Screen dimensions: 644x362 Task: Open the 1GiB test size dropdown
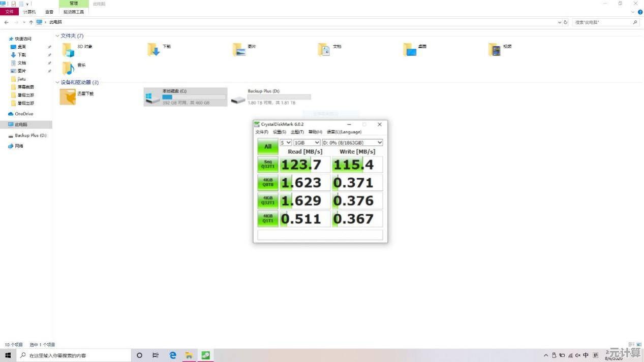(307, 143)
